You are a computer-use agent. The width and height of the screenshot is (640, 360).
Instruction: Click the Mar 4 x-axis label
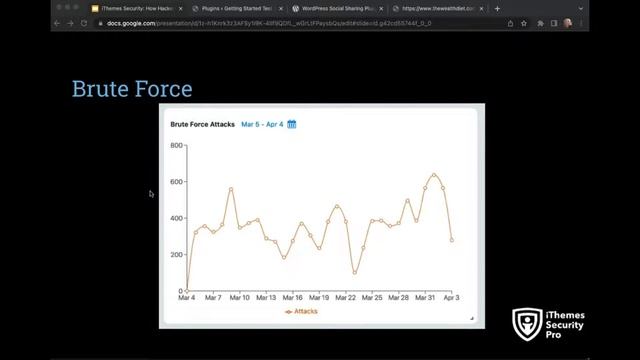pos(187,298)
